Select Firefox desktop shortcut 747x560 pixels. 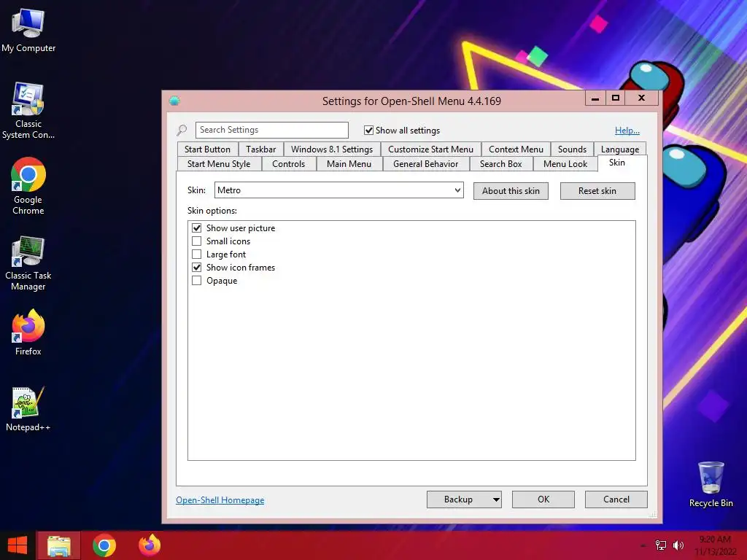[28, 332]
